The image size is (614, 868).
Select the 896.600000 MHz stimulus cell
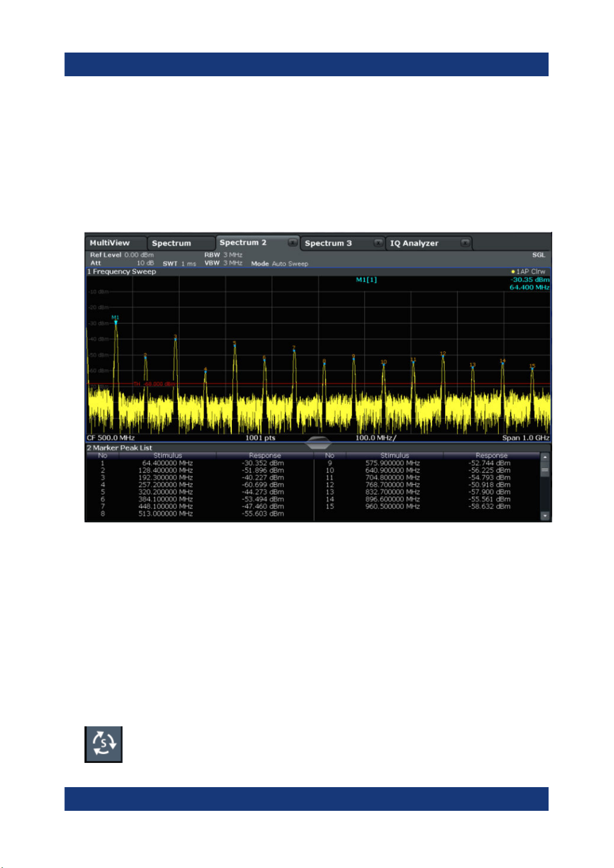[393, 499]
